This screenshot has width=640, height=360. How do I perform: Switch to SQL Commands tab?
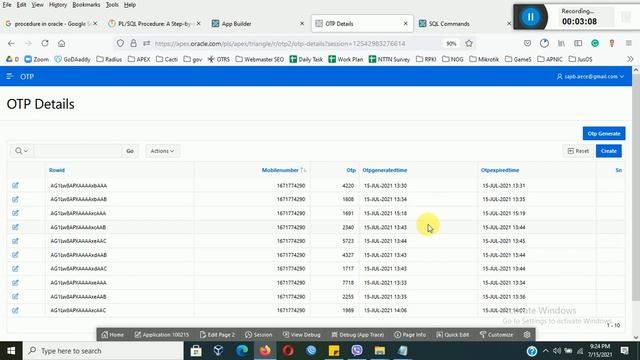tap(463, 24)
